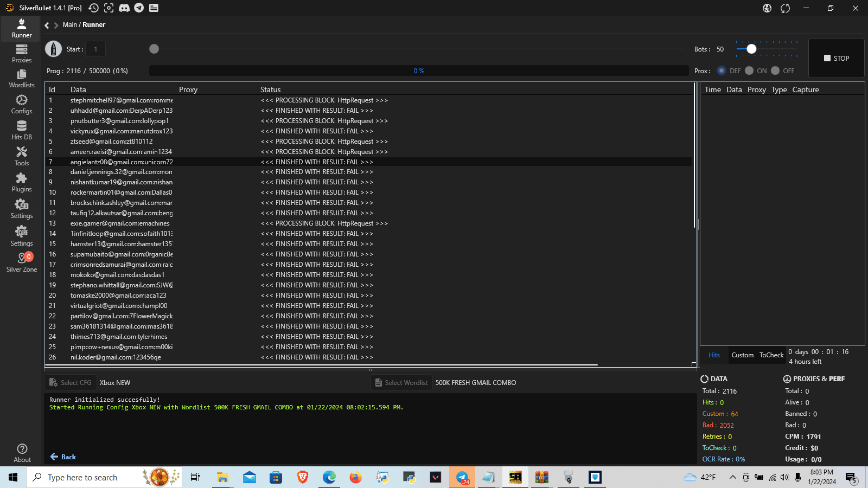Click the Status column header

click(x=270, y=89)
